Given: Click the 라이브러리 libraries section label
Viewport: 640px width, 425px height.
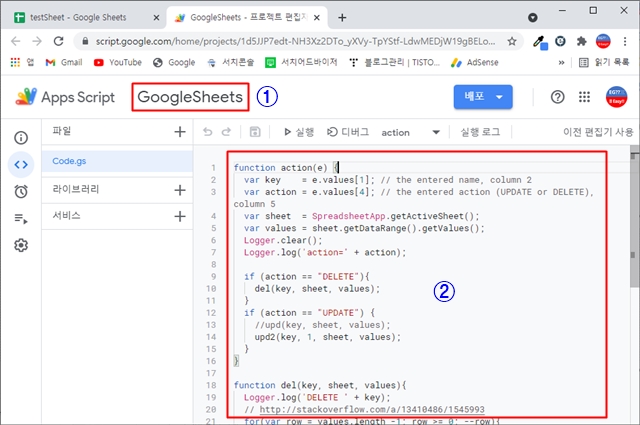Looking at the screenshot, I should click(x=76, y=189).
